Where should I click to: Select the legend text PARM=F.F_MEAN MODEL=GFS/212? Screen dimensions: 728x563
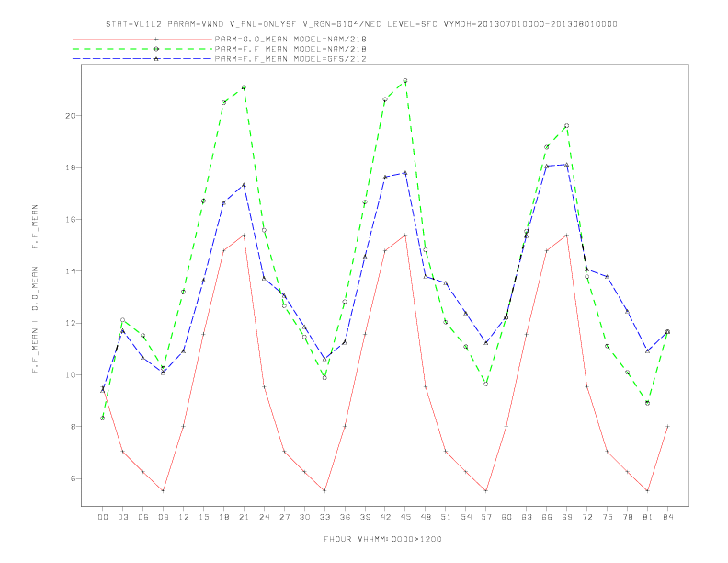point(290,59)
